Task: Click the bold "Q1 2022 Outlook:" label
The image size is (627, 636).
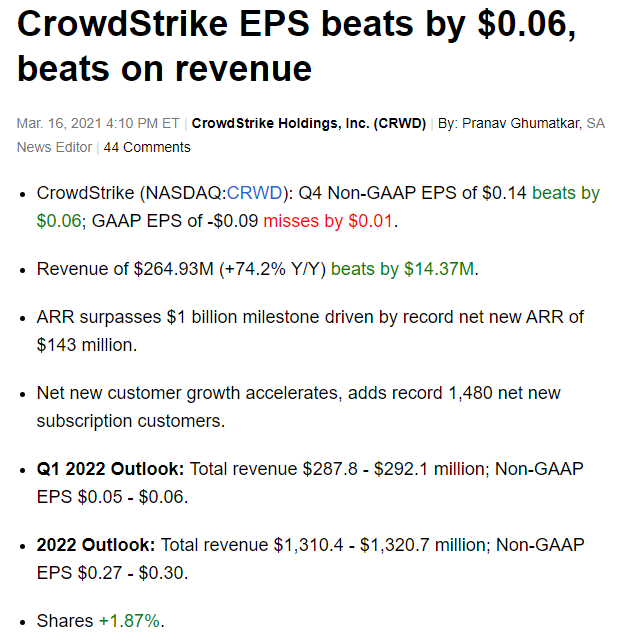Action: pos(110,468)
